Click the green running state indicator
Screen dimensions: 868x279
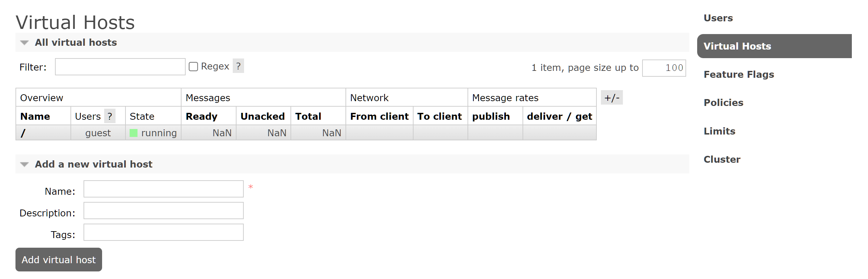(x=133, y=133)
